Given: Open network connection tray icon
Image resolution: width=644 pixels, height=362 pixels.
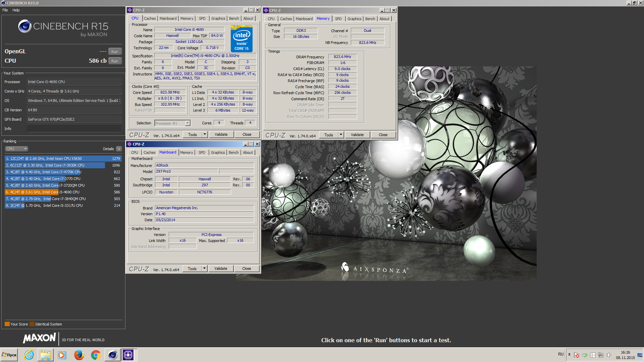Looking at the screenshot, I should [601, 355].
